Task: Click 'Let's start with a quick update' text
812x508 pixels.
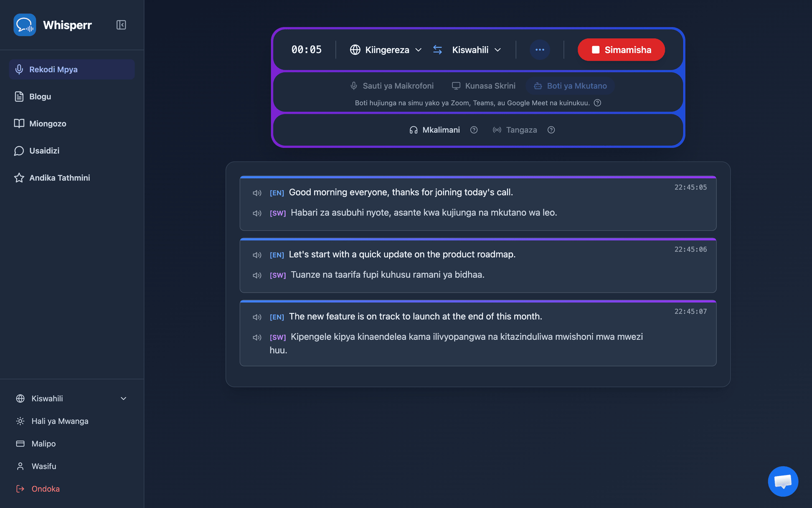Action: tap(402, 254)
